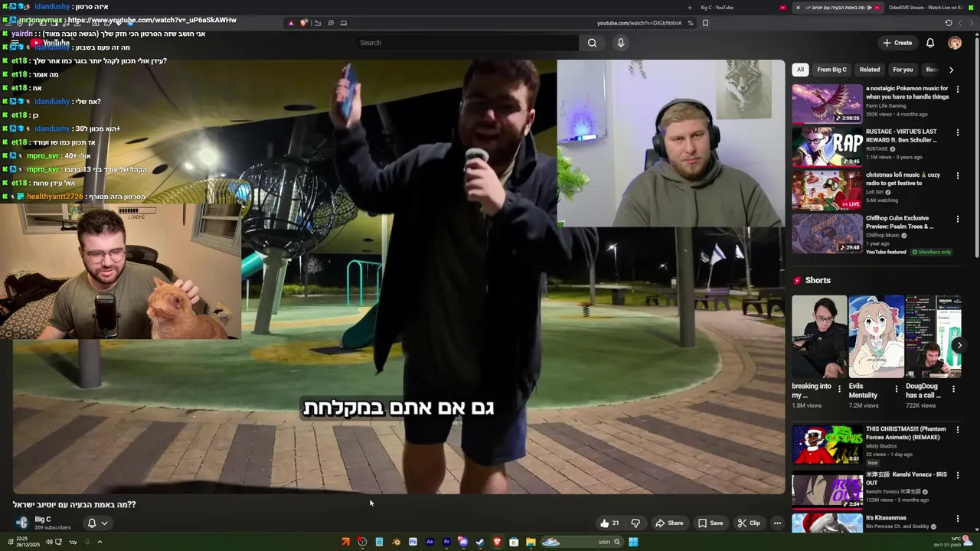Screen dimensions: 980x551
Task: Click the Shorts section heading
Action: (x=818, y=281)
